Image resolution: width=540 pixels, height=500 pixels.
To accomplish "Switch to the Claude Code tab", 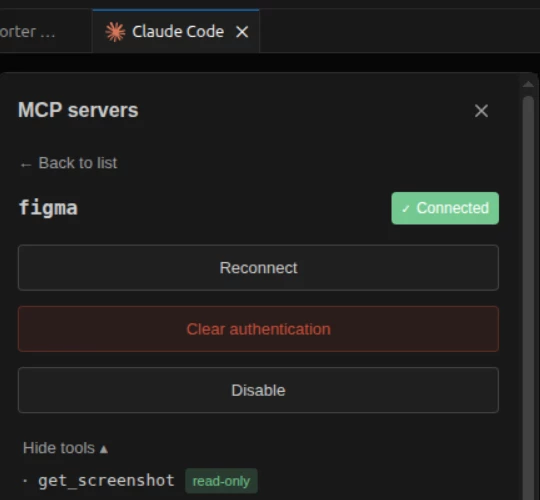I will coord(176,31).
